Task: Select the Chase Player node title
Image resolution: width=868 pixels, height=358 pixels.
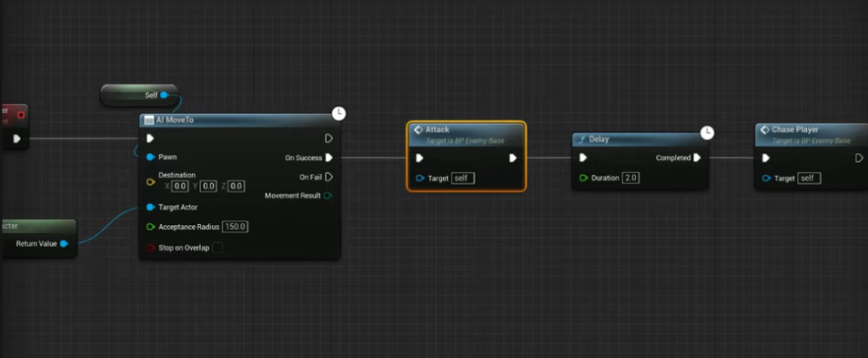Action: click(795, 129)
